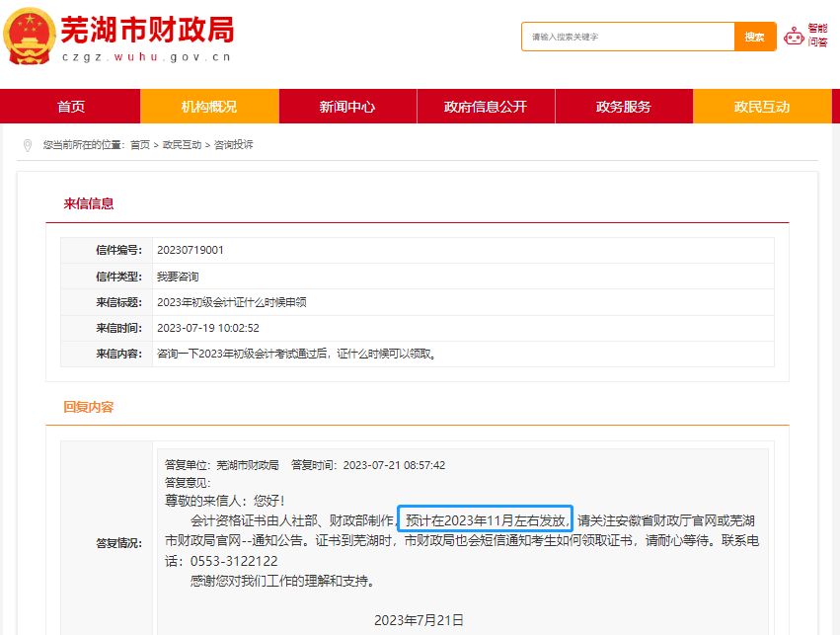This screenshot has height=635, width=840.
Task: Open the 政务服务 navigation menu
Action: pyautogui.click(x=624, y=106)
